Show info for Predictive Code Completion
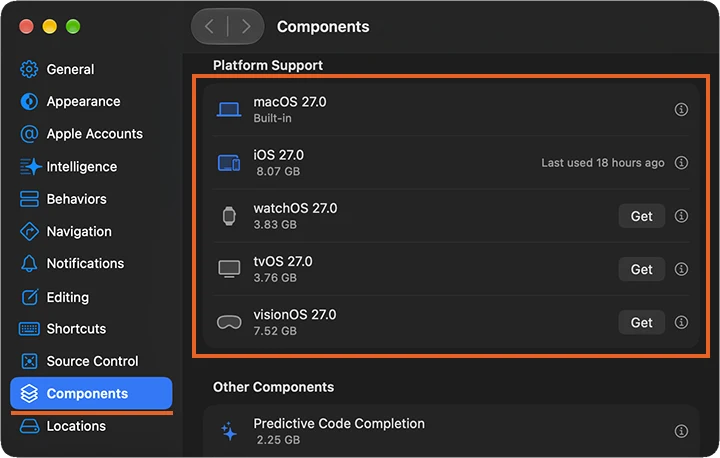The height and width of the screenshot is (458, 720). (681, 431)
